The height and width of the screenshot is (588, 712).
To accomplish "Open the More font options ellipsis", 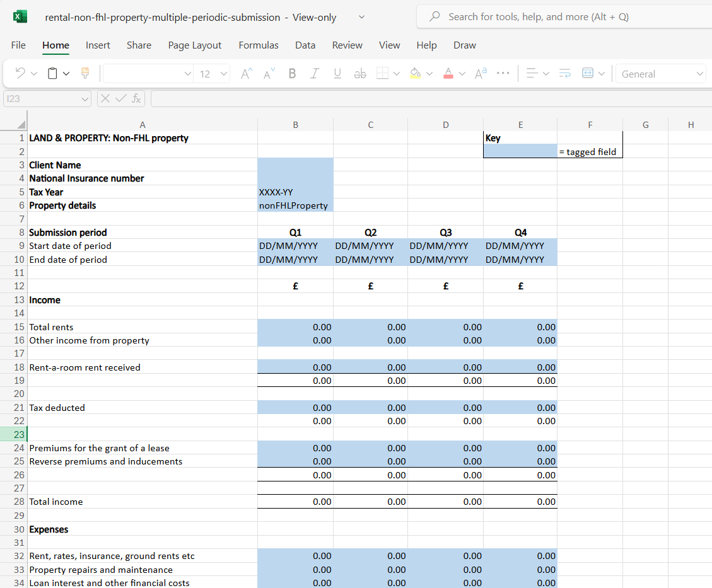I will [x=503, y=73].
